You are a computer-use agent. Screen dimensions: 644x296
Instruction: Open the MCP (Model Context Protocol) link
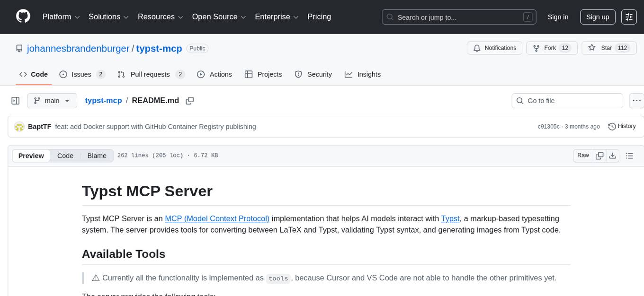217,218
